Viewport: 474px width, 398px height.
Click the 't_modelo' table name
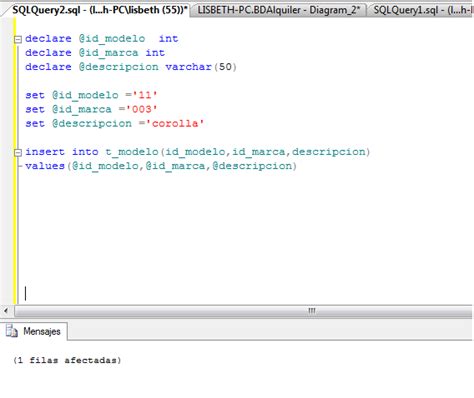pyautogui.click(x=132, y=152)
